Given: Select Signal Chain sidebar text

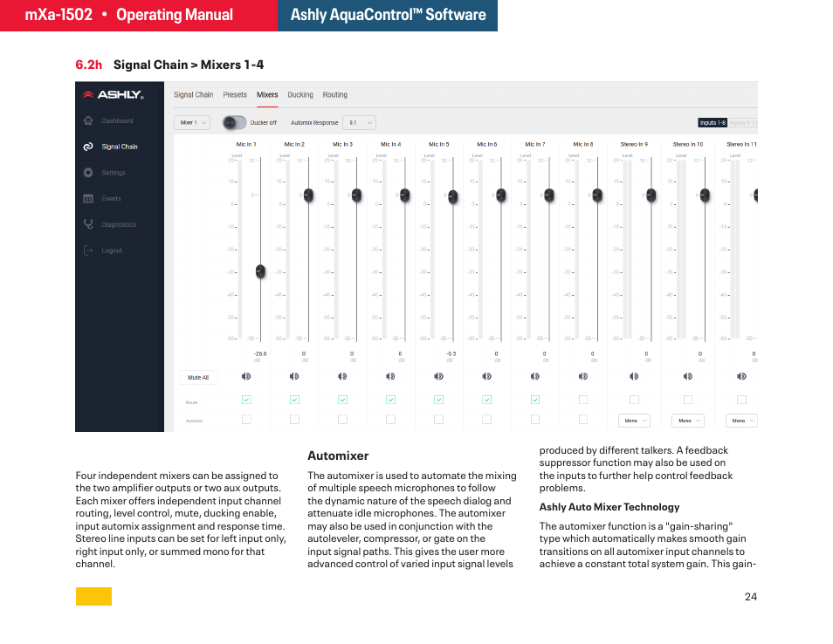Looking at the screenshot, I should (120, 147).
